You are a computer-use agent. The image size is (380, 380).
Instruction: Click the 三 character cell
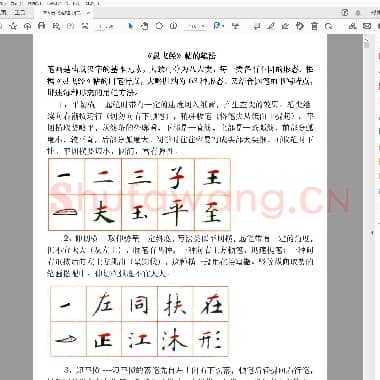140,177
